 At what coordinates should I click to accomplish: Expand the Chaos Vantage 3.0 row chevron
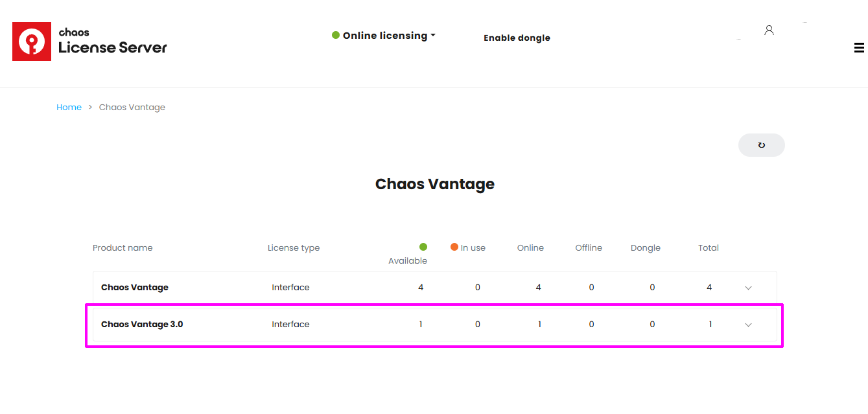(x=748, y=325)
